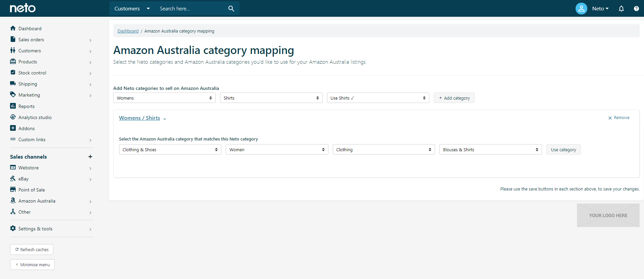Open the help question mark icon
Screen dimensions: 644x279
pyautogui.click(x=636, y=9)
